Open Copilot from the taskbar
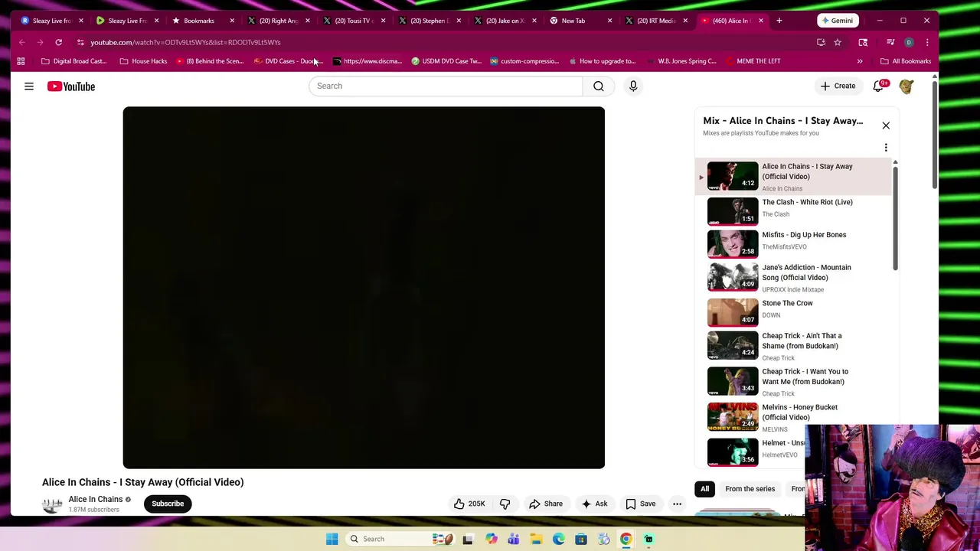Screen dimensions: 980x551 (x=491, y=539)
